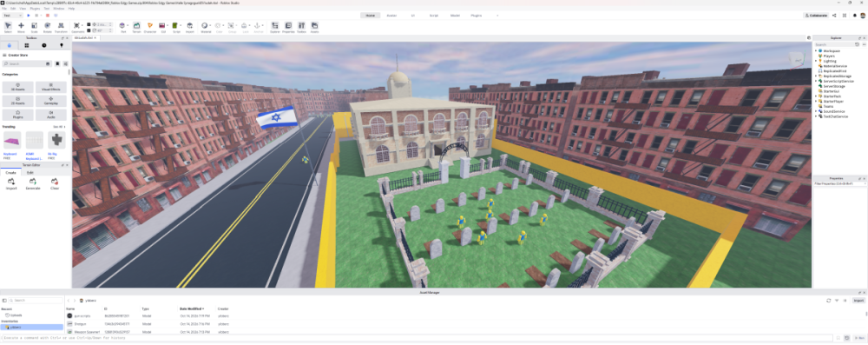This screenshot has height=345, width=868.
Task: Open the Part dropdown arrow
Action: pyautogui.click(x=128, y=25)
